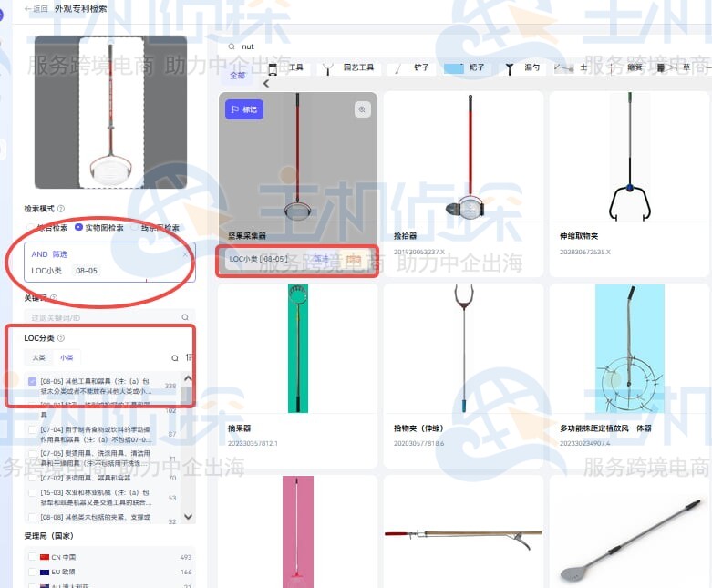
Task: Check the [07-02] 烹调用具 checkbox
Action: tap(32, 478)
